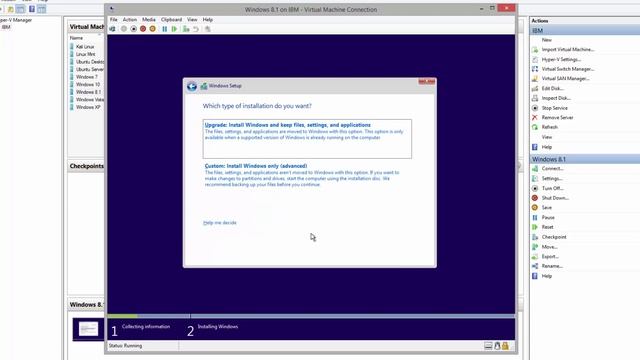
Task: Click the lock icon in VM status bar
Action: pos(505,346)
